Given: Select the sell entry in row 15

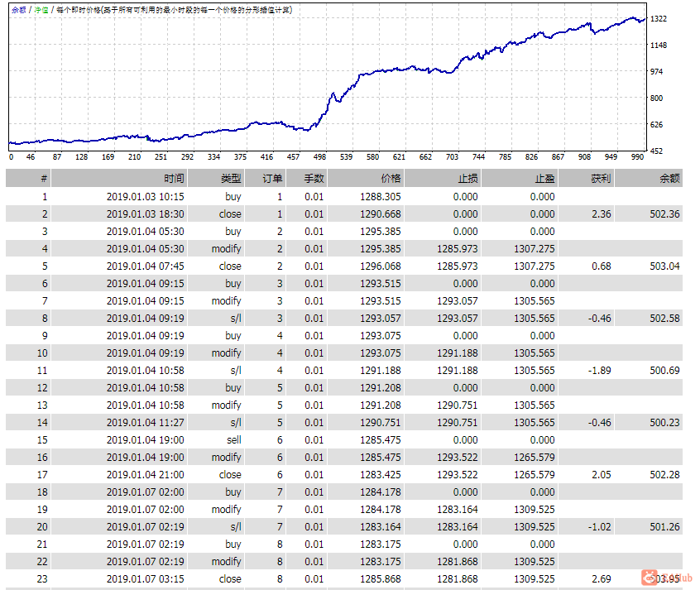Looking at the screenshot, I should coord(234,440).
